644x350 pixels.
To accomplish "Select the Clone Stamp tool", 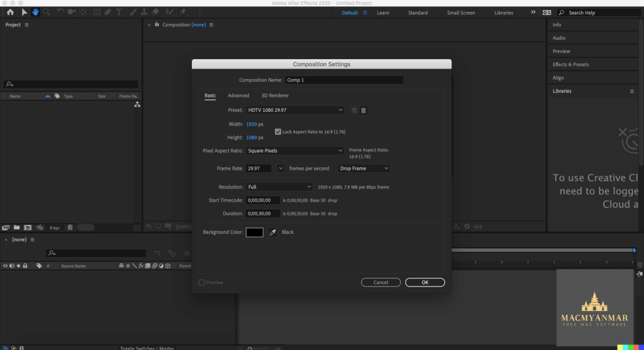I will point(144,13).
